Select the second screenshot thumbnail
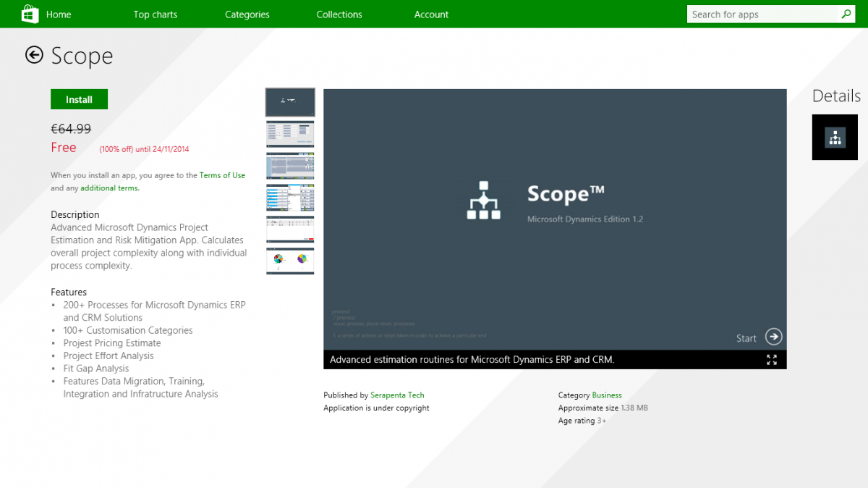The width and height of the screenshot is (868, 488). coord(290,133)
